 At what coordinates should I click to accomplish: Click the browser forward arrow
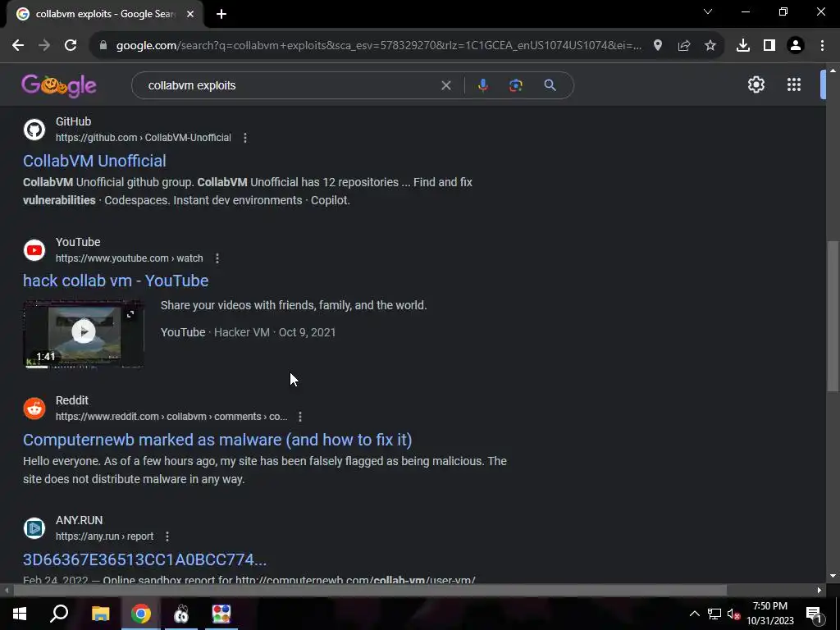click(x=44, y=46)
